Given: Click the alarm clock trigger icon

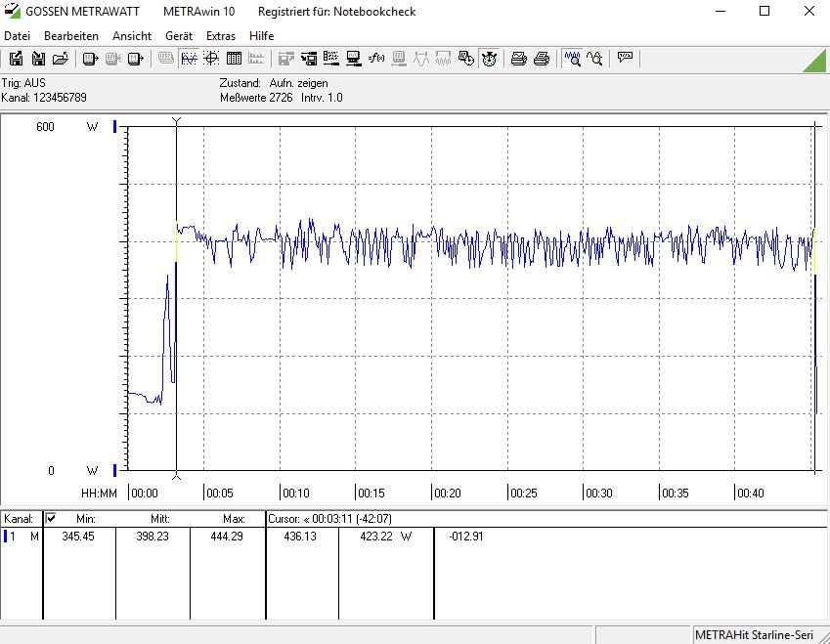Looking at the screenshot, I should coord(489,59).
